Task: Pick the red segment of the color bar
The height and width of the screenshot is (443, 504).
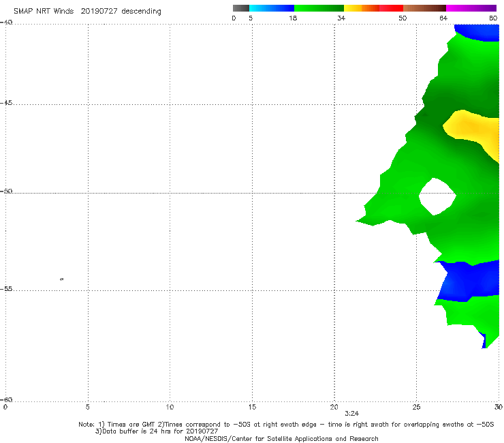Action: pyautogui.click(x=391, y=8)
